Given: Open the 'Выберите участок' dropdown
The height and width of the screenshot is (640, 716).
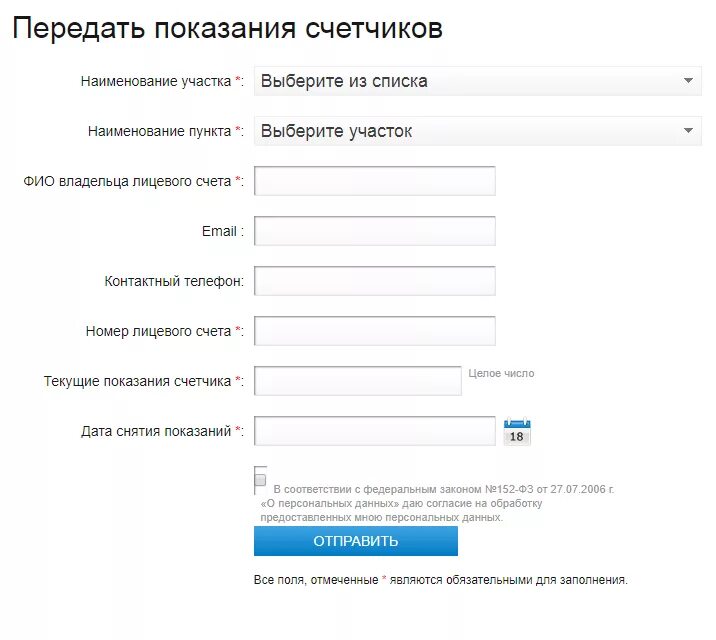Looking at the screenshot, I should (x=478, y=131).
